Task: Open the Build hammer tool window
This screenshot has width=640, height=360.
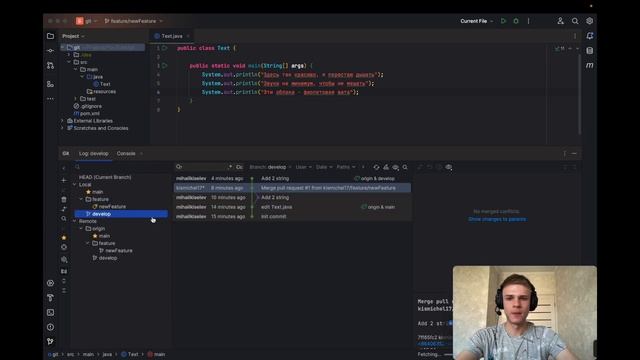Action: 50,298
